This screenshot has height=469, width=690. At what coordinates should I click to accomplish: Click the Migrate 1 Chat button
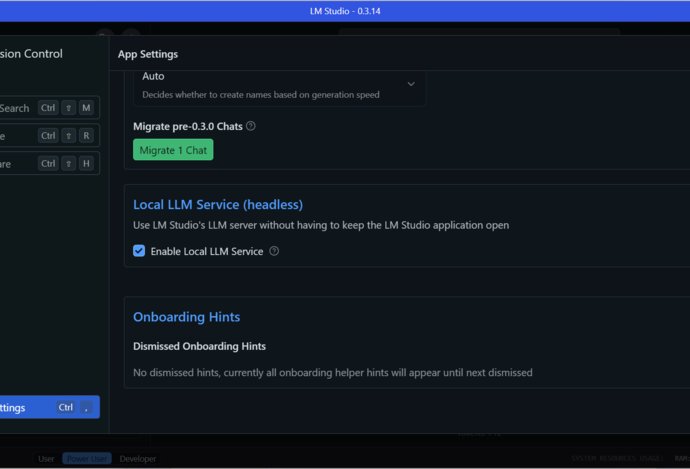[173, 150]
